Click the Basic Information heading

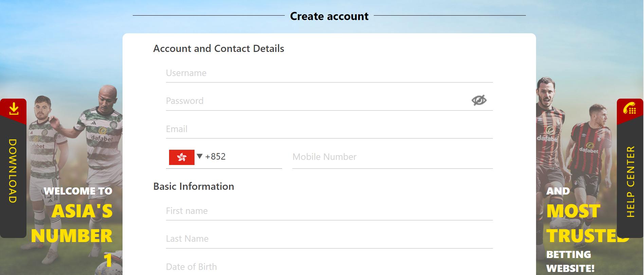pyautogui.click(x=194, y=186)
